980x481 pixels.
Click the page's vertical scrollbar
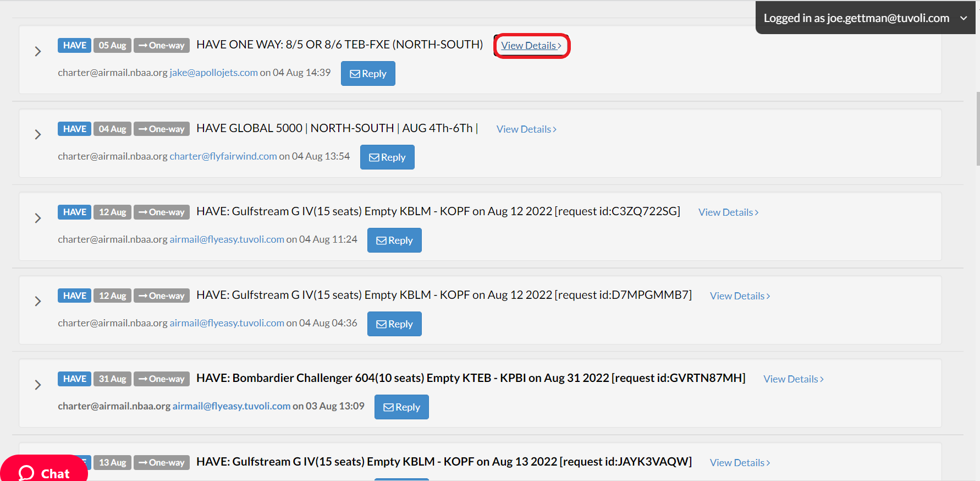click(x=977, y=129)
